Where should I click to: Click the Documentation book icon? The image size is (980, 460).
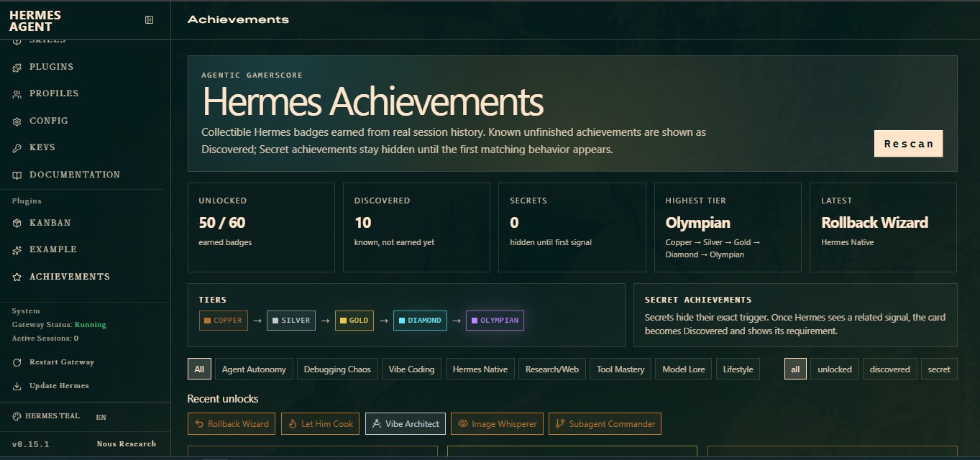pos(17,175)
